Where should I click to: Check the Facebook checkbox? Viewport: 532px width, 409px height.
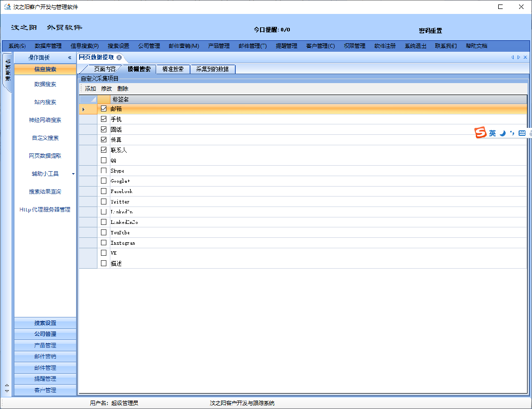tap(103, 191)
